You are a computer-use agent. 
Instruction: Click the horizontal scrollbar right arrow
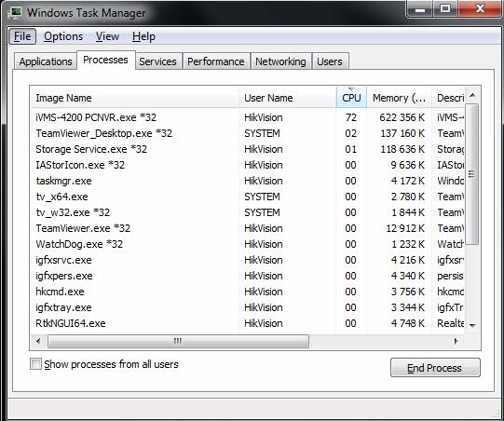(x=456, y=341)
